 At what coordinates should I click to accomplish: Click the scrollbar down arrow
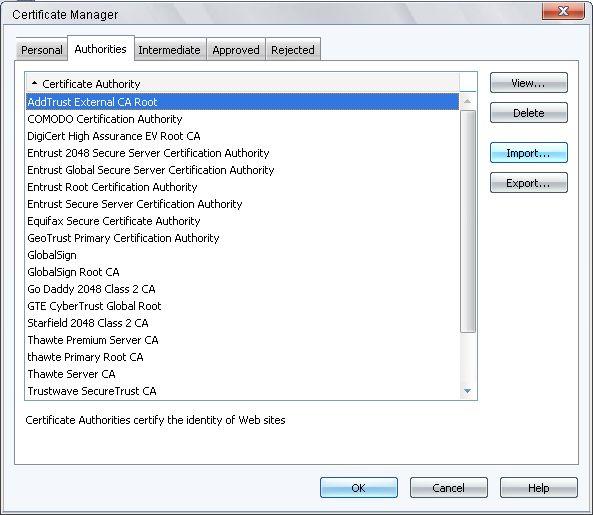pos(468,391)
